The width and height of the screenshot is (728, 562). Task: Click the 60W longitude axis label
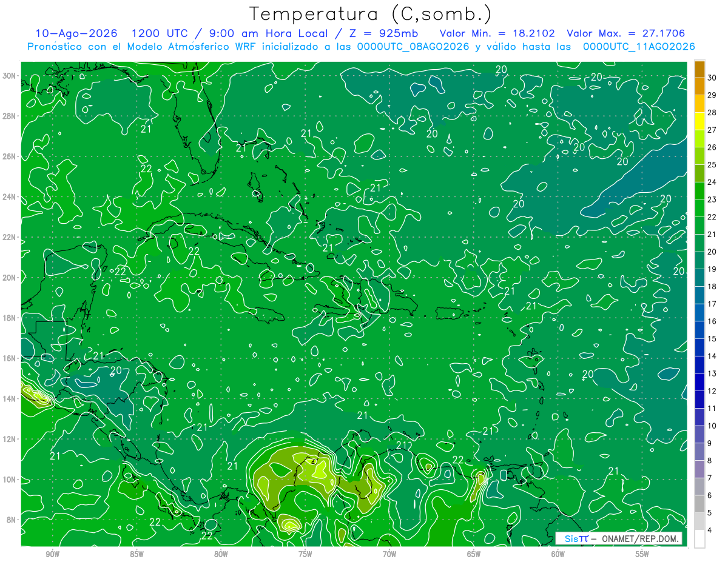(558, 554)
